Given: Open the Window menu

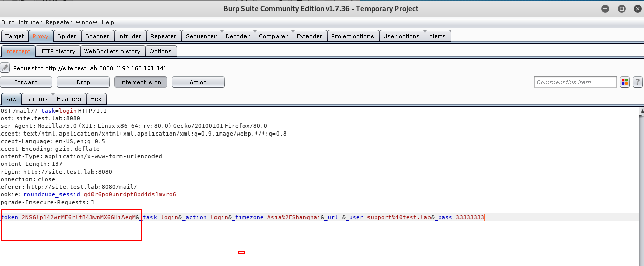Looking at the screenshot, I should 86,22.
